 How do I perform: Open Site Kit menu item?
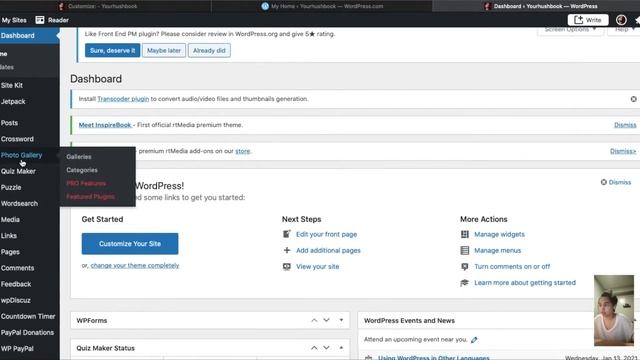pos(29,85)
